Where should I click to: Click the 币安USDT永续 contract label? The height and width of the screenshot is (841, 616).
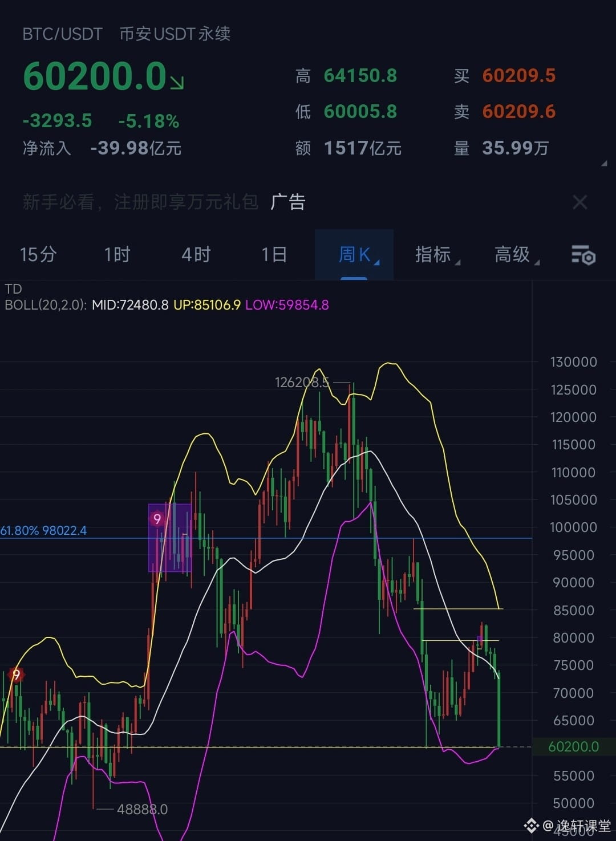(x=175, y=34)
